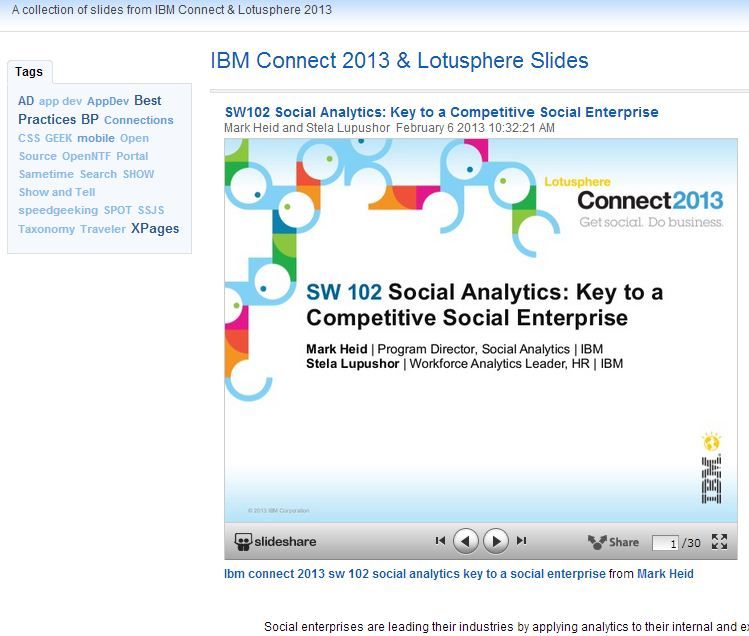Select the CSS tag
Viewport: 749px width, 636px height.
[29, 138]
